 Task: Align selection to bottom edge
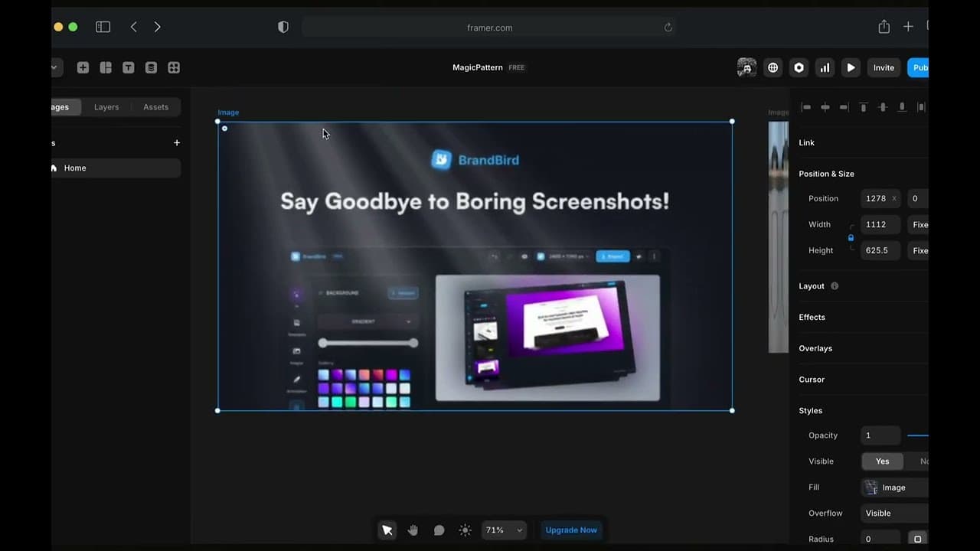click(x=902, y=107)
